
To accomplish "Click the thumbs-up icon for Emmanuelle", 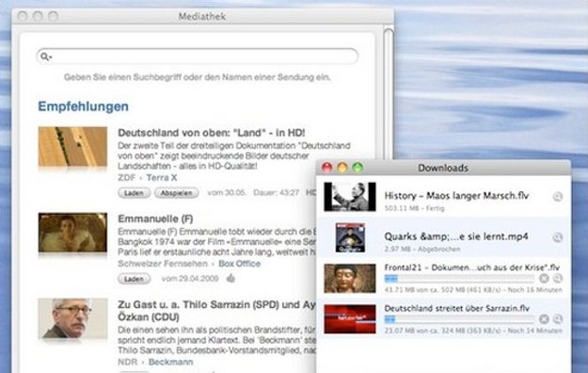I will pyautogui.click(x=230, y=279).
